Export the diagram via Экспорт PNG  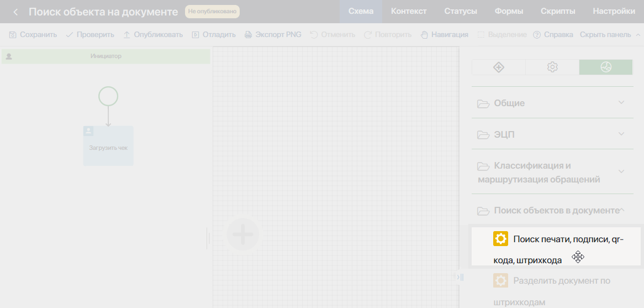273,34
